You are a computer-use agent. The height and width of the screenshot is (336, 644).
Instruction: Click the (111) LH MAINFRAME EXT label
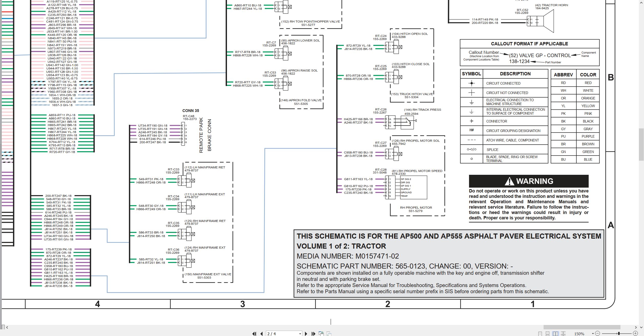click(x=205, y=194)
